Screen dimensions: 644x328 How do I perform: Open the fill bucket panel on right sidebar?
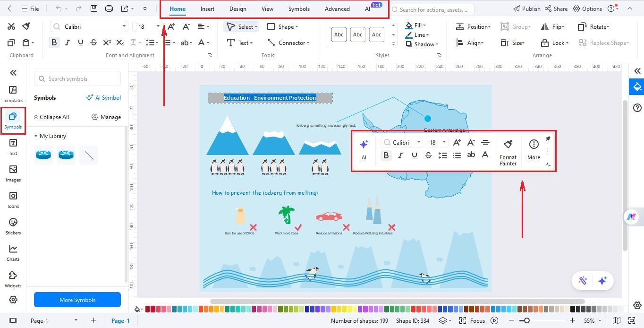pyautogui.click(x=637, y=87)
